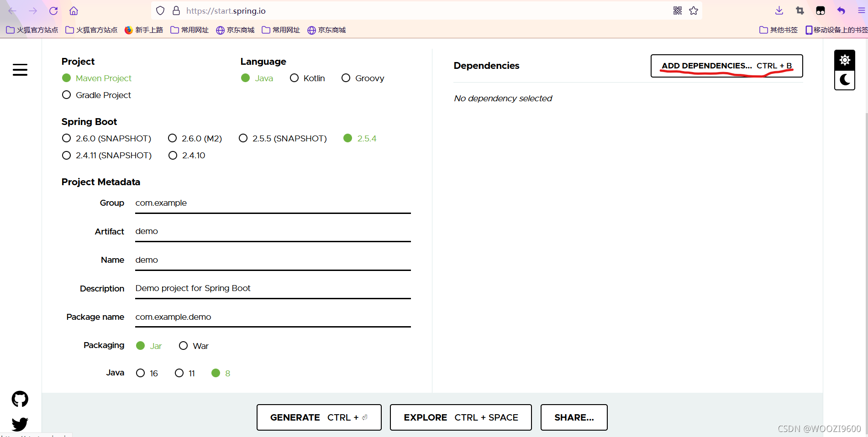Open second 火狐官方站点 bookmark folder
The height and width of the screenshot is (437, 868).
(91, 30)
